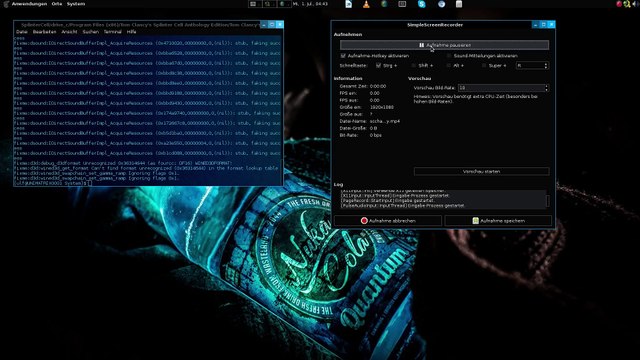Click the clipboard notes icon in panel
The image size is (640, 360).
[x=459, y=4]
